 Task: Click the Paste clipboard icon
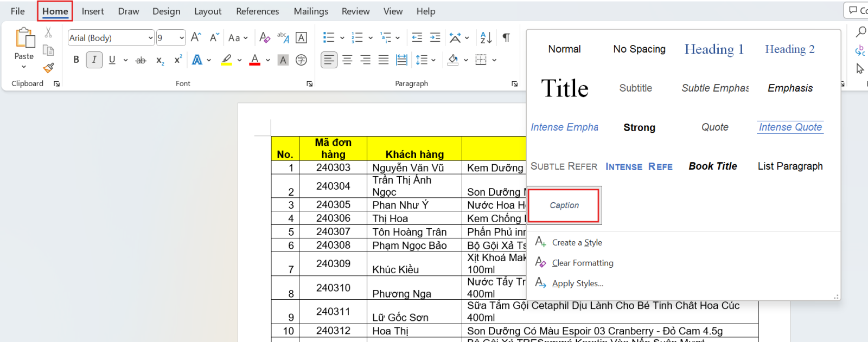tap(25, 38)
